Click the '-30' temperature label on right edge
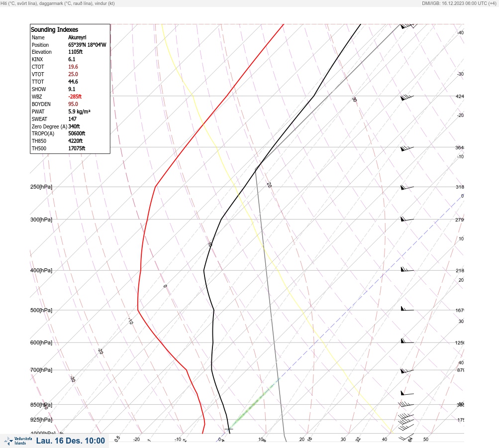Viewport: 499px width, 448px height. point(460,74)
